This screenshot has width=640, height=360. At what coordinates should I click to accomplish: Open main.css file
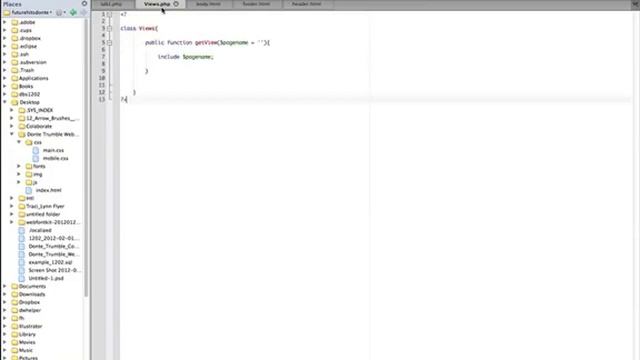53,150
